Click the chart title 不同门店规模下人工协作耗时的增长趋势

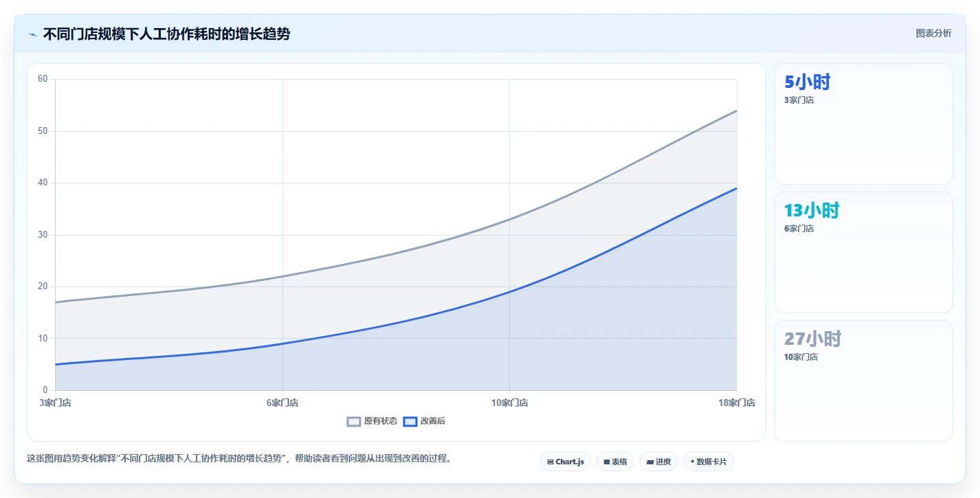click(x=166, y=34)
